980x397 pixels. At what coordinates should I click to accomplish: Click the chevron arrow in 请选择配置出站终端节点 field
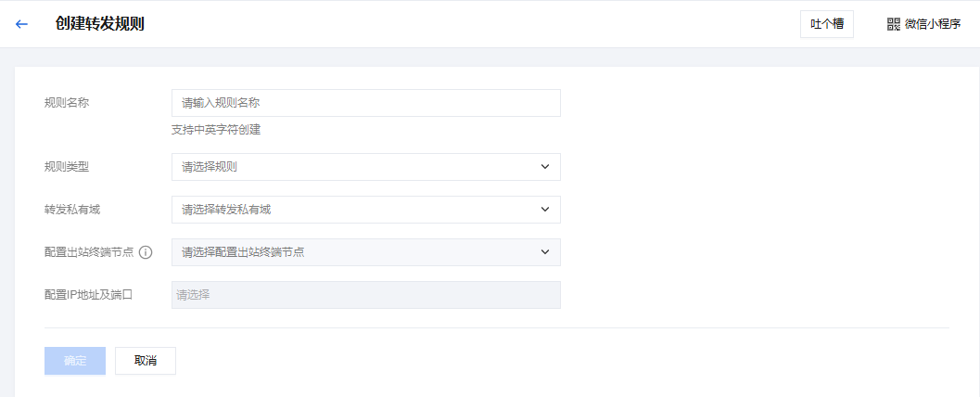(x=544, y=252)
